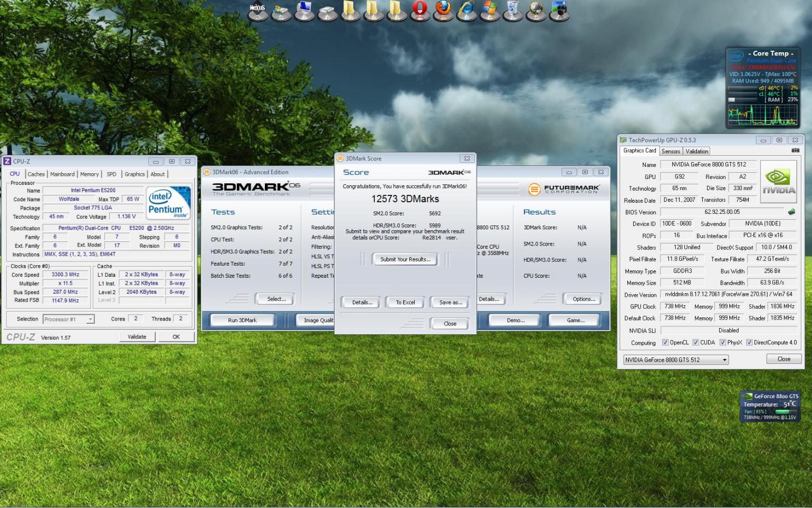Click the NVIDIA logo in GPU-Z
Image resolution: width=812 pixels, height=508 pixels.
click(779, 182)
